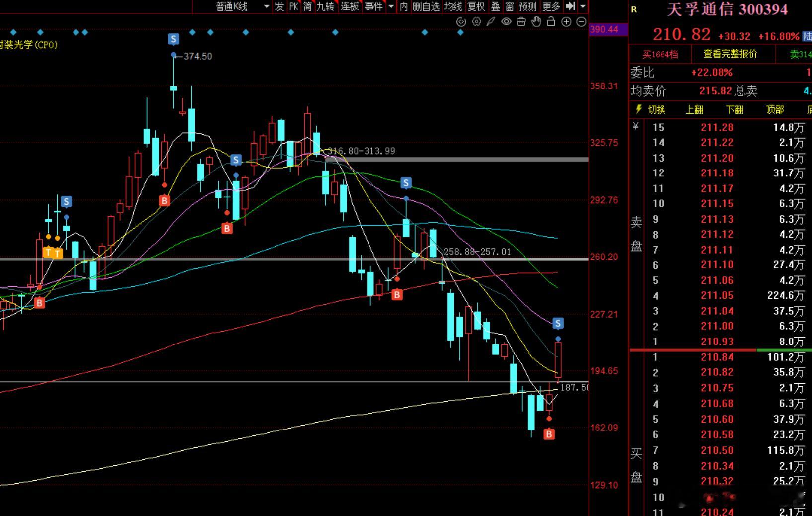Expand the dropdown arrow after 事件

[x=391, y=6]
